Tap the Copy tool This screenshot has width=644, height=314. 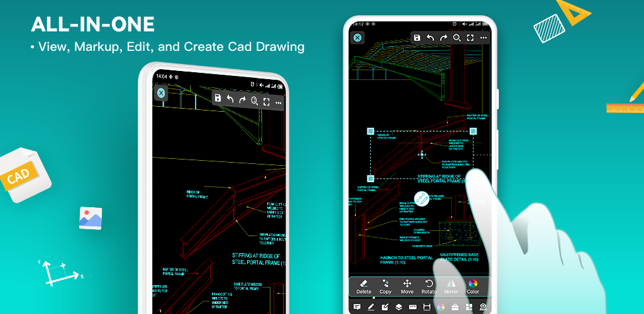[386, 286]
